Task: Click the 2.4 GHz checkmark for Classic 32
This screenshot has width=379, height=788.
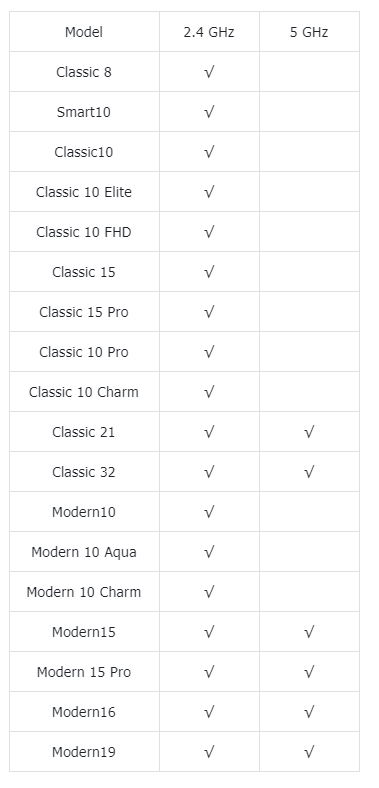Action: (209, 472)
